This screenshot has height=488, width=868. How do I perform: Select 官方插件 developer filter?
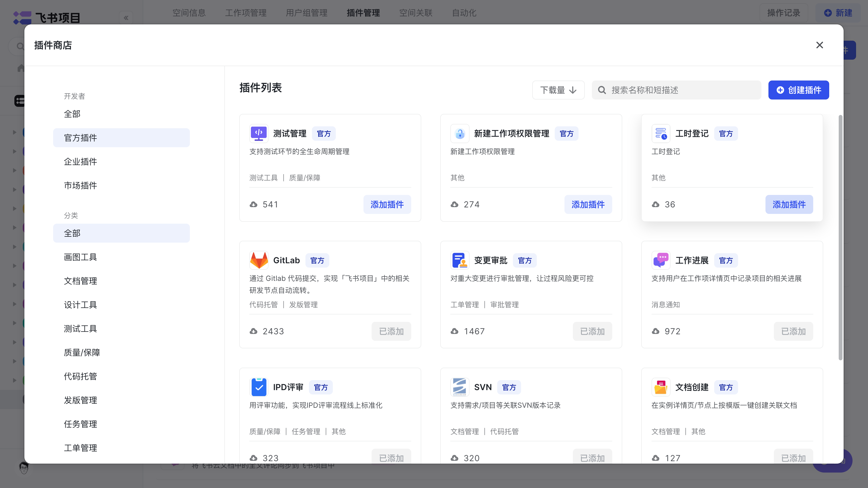click(x=121, y=138)
